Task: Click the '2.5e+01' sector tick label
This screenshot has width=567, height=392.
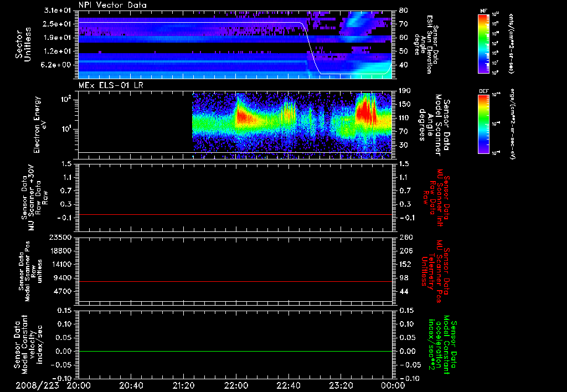Action: 57,24
